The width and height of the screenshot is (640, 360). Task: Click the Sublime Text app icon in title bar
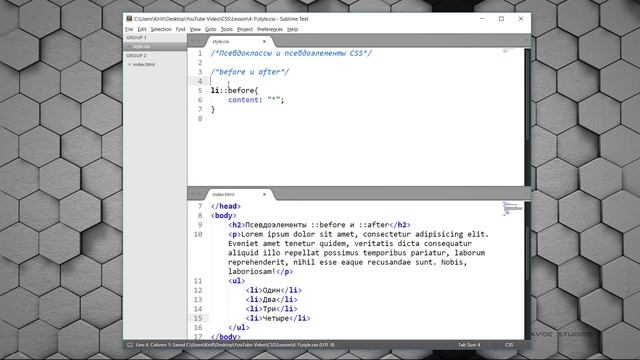129,19
